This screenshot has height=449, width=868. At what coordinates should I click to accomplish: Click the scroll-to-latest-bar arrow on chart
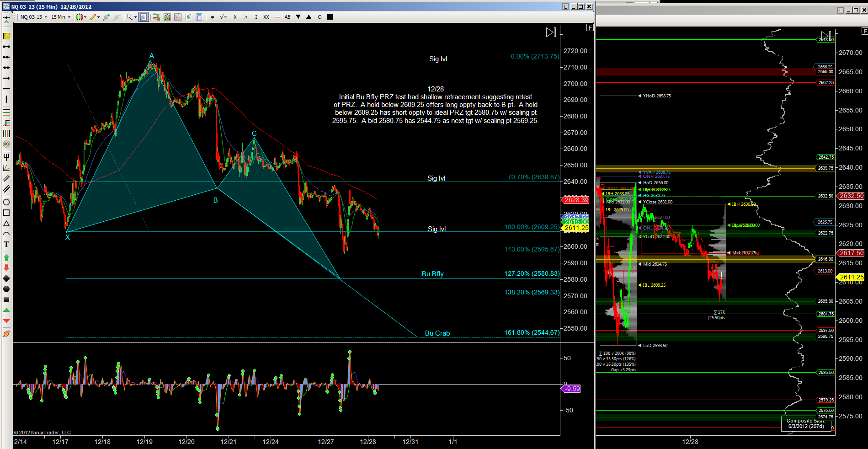click(551, 32)
